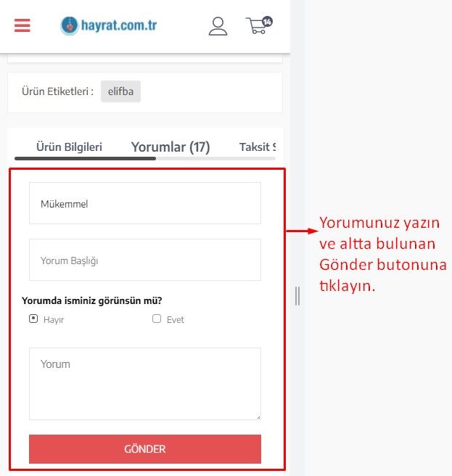Open the shopping cart icon
The image size is (452, 476).
[257, 26]
